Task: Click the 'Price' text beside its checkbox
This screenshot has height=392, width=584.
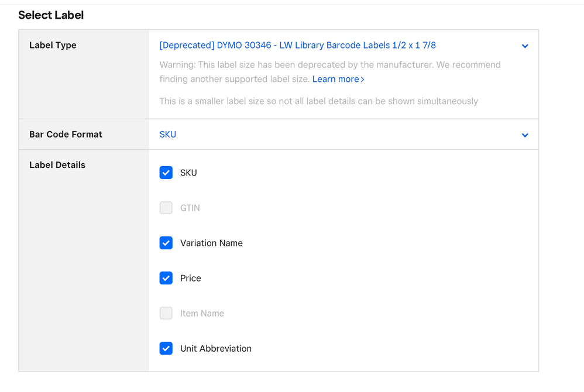Action: pos(190,278)
